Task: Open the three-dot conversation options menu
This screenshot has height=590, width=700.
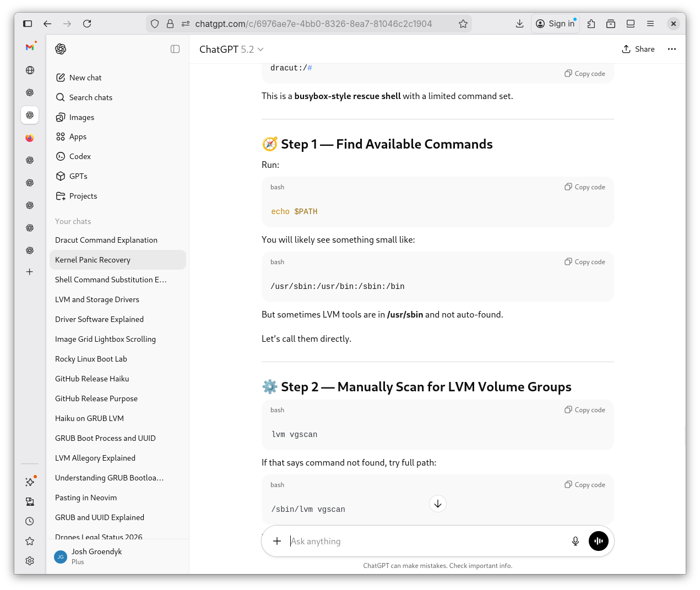Action: (x=671, y=49)
